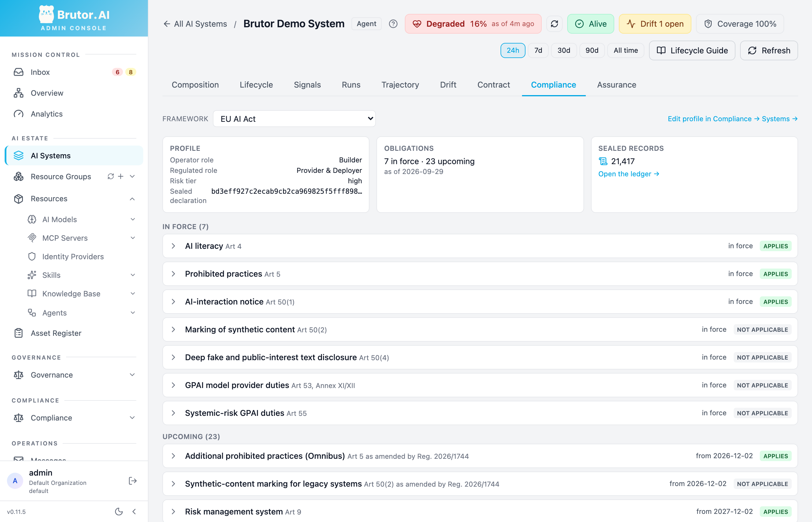Collapse the sidebar with the arrow icon

pos(134,512)
